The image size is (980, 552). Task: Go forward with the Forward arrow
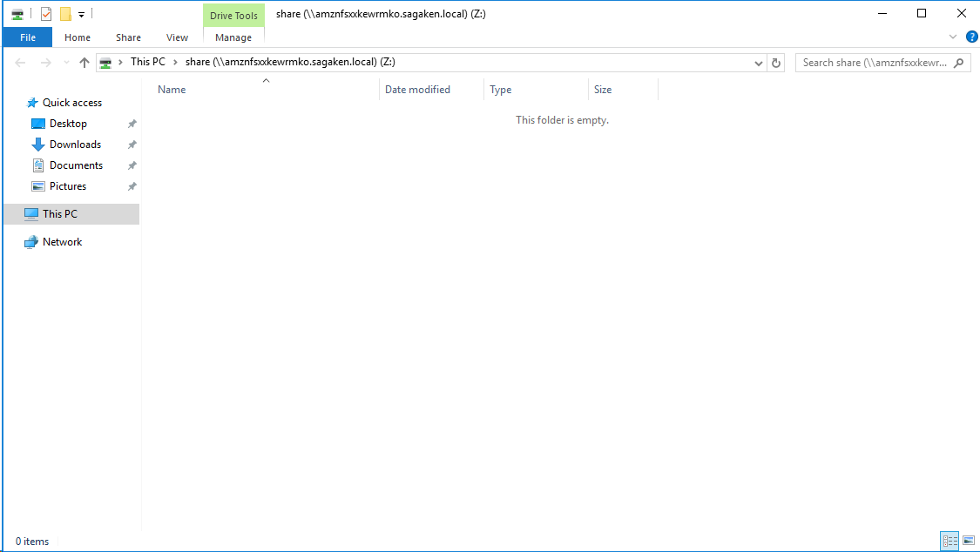point(45,63)
